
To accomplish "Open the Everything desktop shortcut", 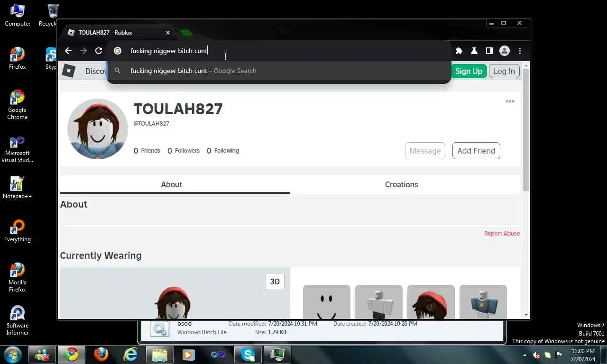I will click(18, 231).
